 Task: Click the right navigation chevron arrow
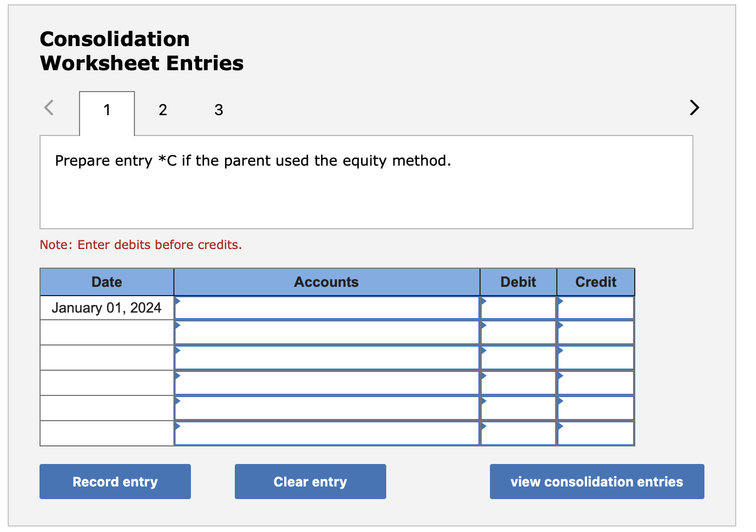pos(693,107)
